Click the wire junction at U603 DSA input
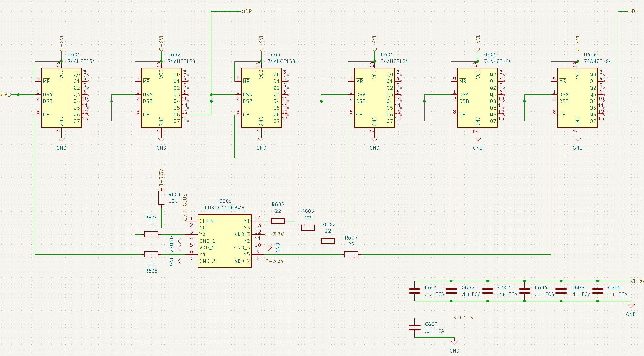Viewport: 644px width, 356px height. (x=211, y=94)
